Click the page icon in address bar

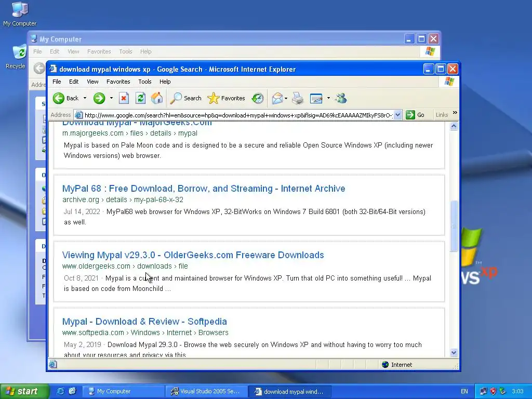pos(78,115)
